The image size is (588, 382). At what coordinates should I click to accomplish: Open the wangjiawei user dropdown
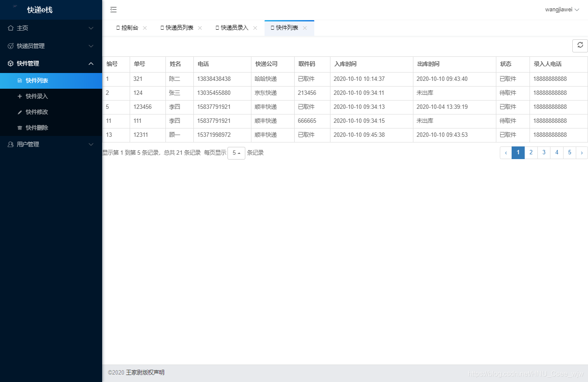[562, 10]
